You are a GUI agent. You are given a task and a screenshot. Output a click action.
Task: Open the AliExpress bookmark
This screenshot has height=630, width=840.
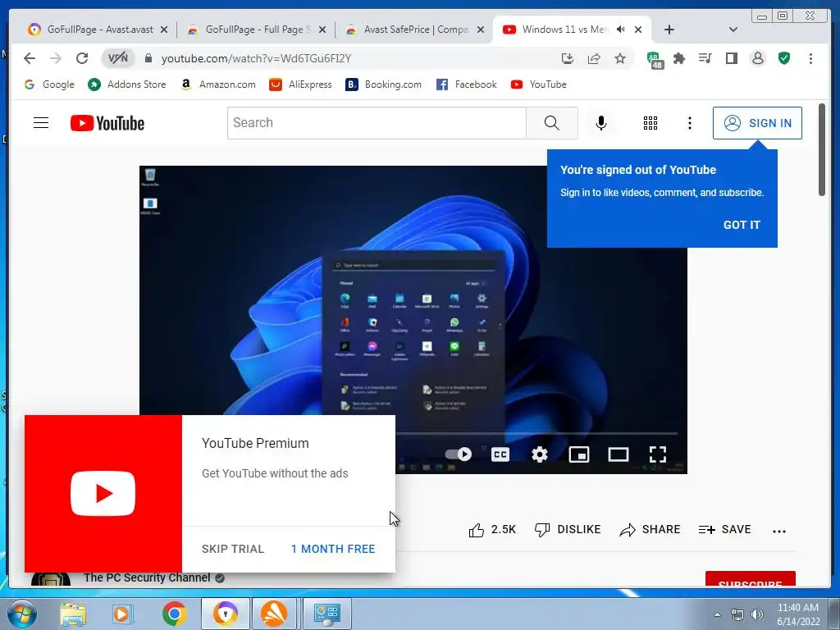[300, 84]
